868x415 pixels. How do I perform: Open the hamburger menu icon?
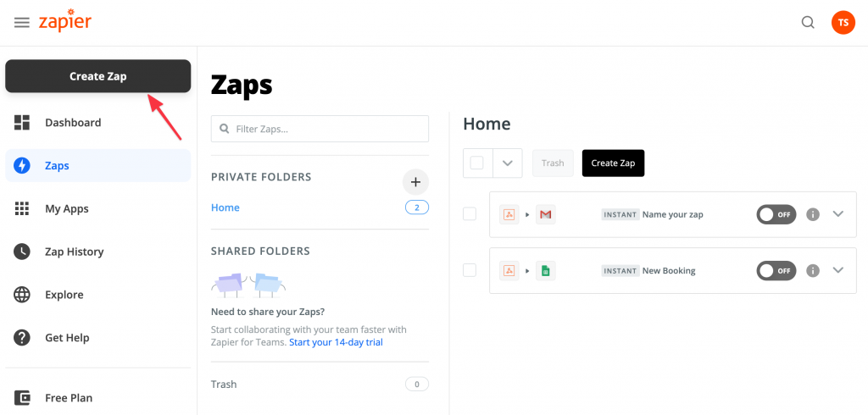pyautogui.click(x=21, y=23)
